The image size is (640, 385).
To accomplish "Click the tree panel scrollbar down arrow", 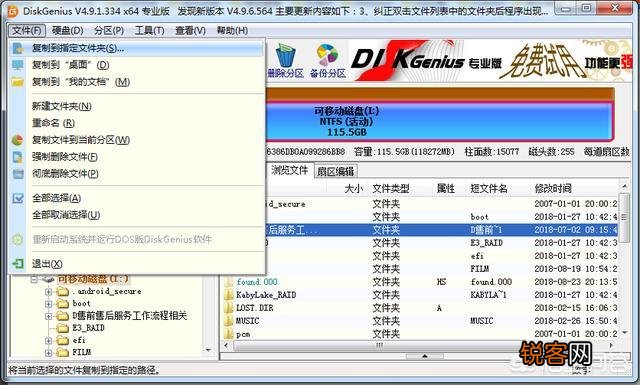I will (208, 350).
